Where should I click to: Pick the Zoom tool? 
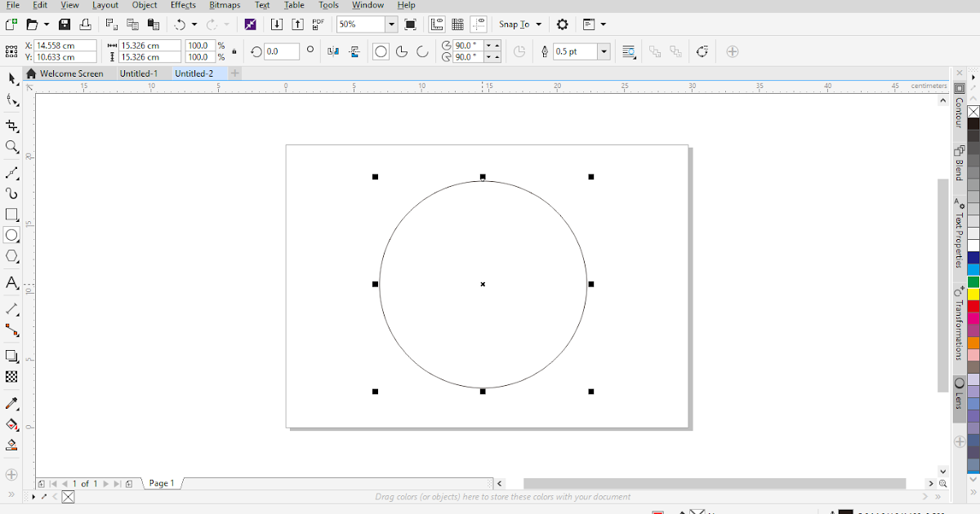11,147
